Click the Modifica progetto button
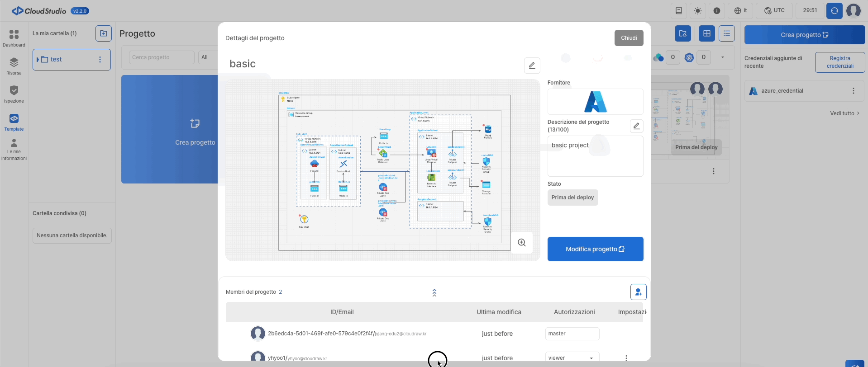The width and height of the screenshot is (868, 367). click(595, 249)
